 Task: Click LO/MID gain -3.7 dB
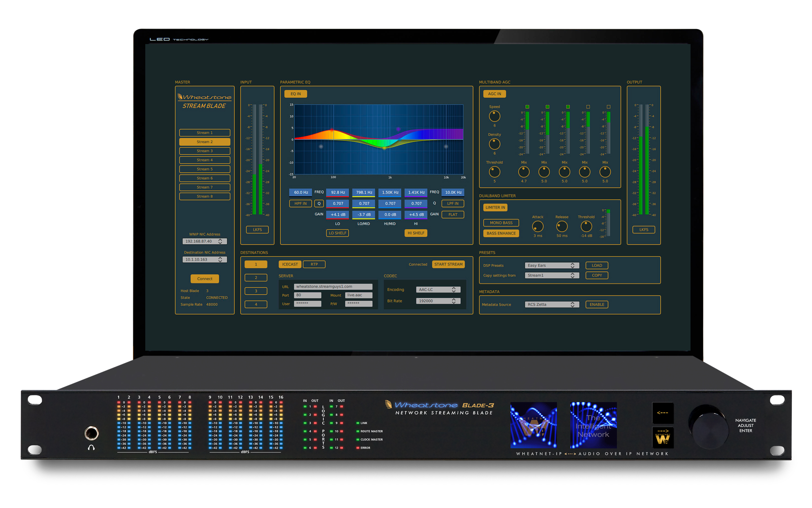point(363,214)
